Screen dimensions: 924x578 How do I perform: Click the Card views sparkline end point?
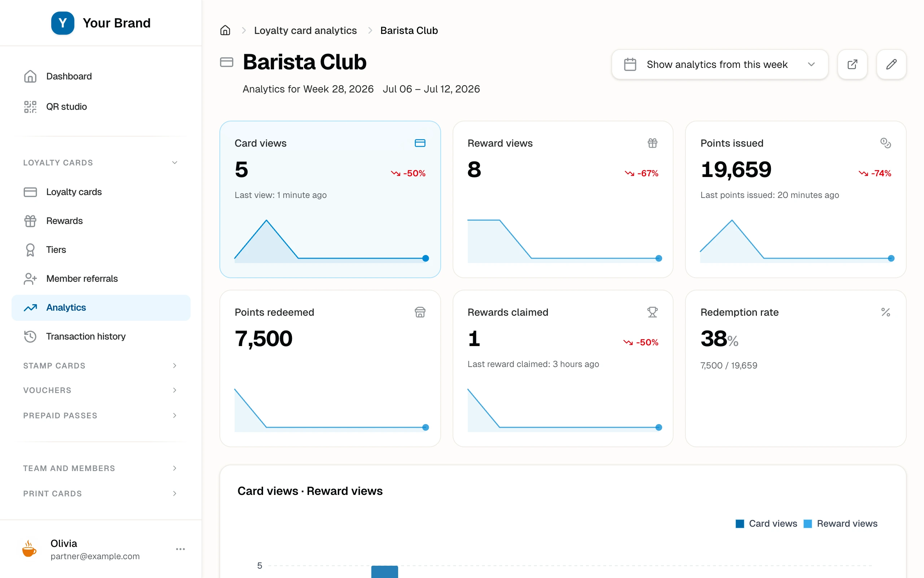426,258
